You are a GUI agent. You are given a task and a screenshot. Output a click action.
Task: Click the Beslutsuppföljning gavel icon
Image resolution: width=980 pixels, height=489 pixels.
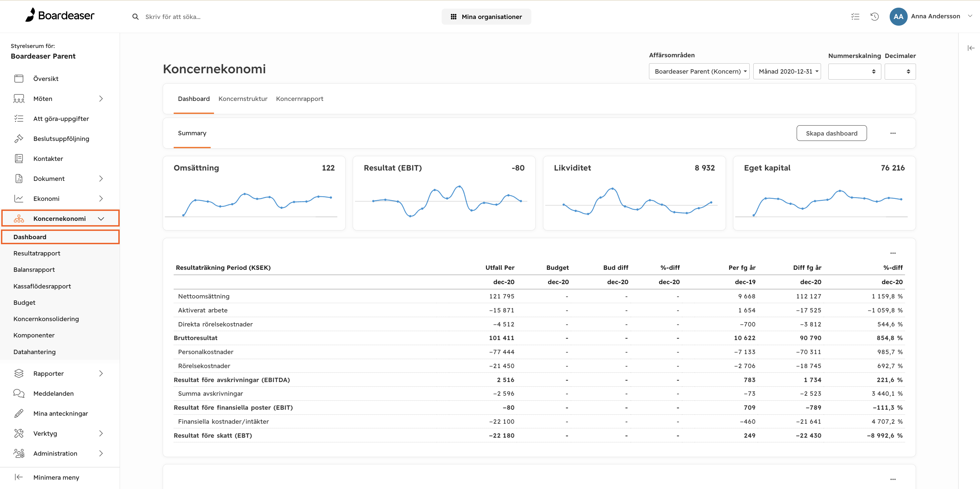19,139
